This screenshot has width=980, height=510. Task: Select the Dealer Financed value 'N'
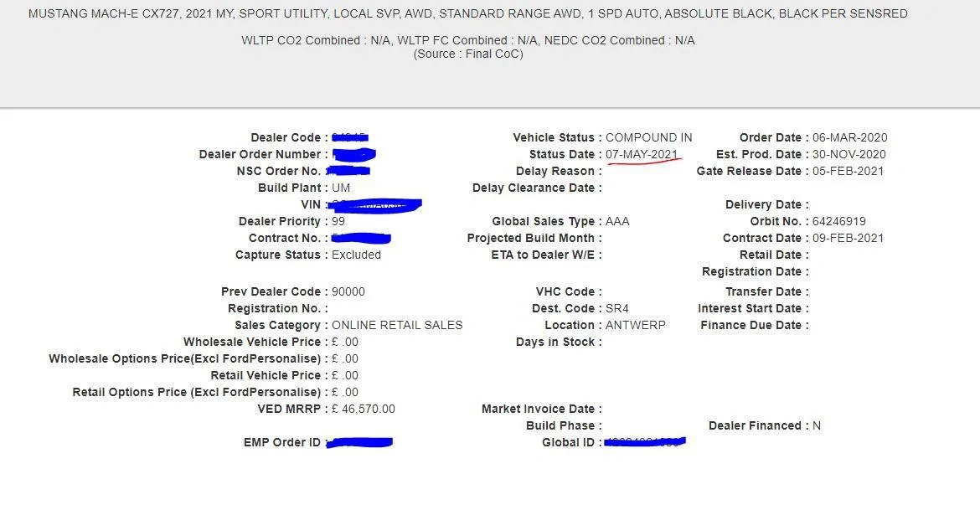point(817,426)
